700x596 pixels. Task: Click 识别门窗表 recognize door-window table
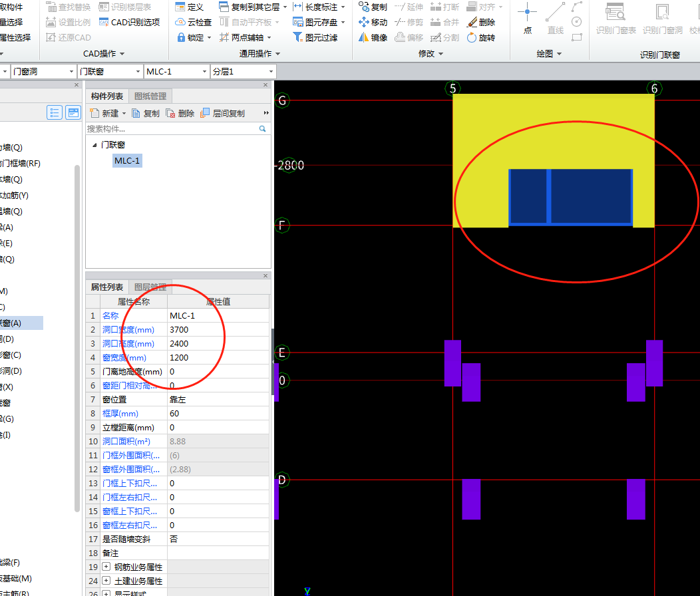point(615,19)
